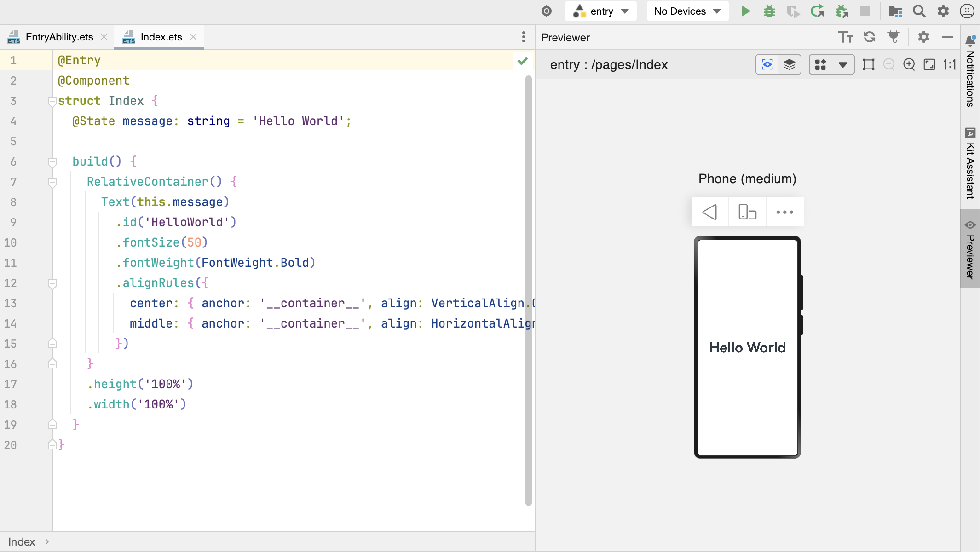Select the Index.ets tab

161,37
